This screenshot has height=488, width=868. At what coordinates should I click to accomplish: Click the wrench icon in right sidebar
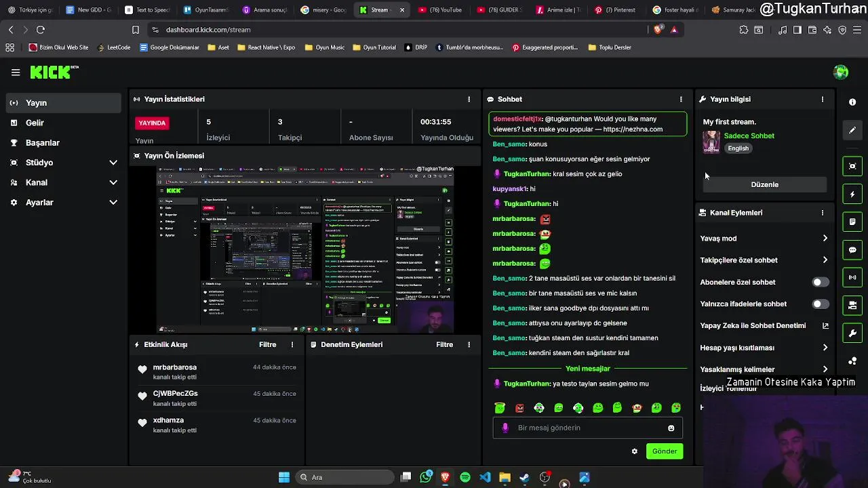point(852,333)
